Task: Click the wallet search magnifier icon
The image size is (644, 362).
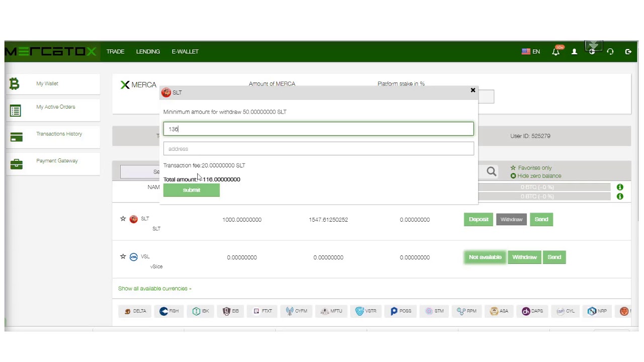Action: tap(492, 172)
